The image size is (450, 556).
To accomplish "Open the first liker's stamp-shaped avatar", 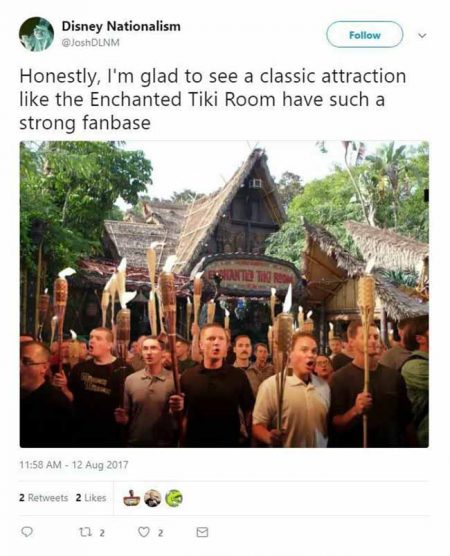I will (131, 498).
